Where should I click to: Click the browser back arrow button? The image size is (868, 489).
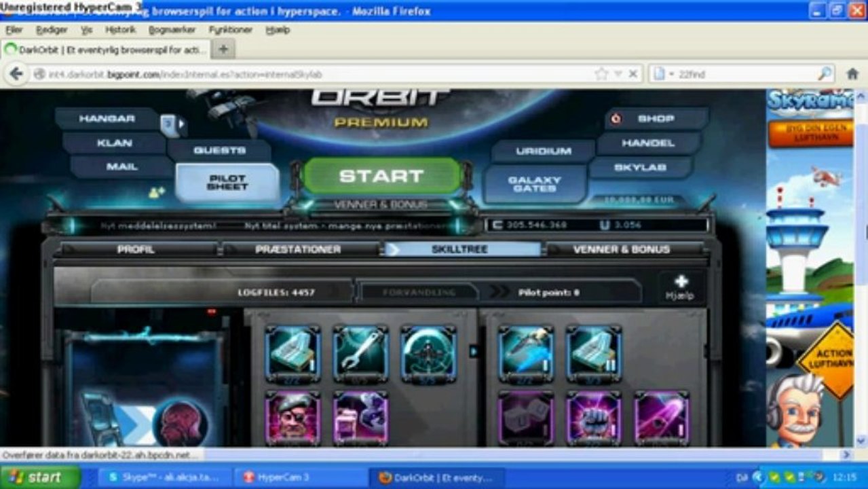point(16,74)
